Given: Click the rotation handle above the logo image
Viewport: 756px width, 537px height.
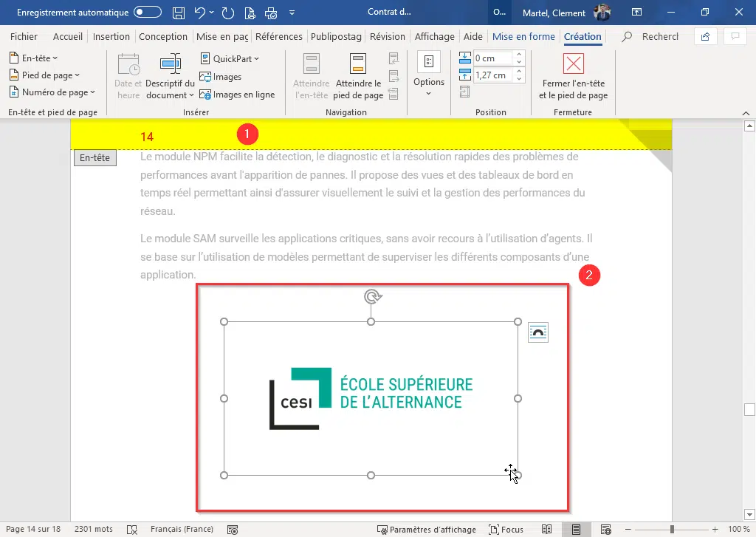Looking at the screenshot, I should click(x=372, y=296).
